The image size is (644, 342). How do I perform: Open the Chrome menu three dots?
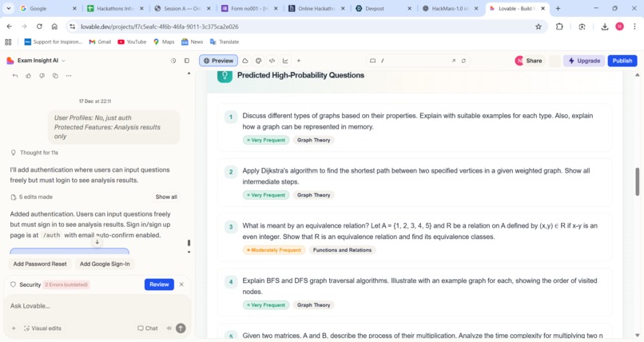tap(634, 26)
